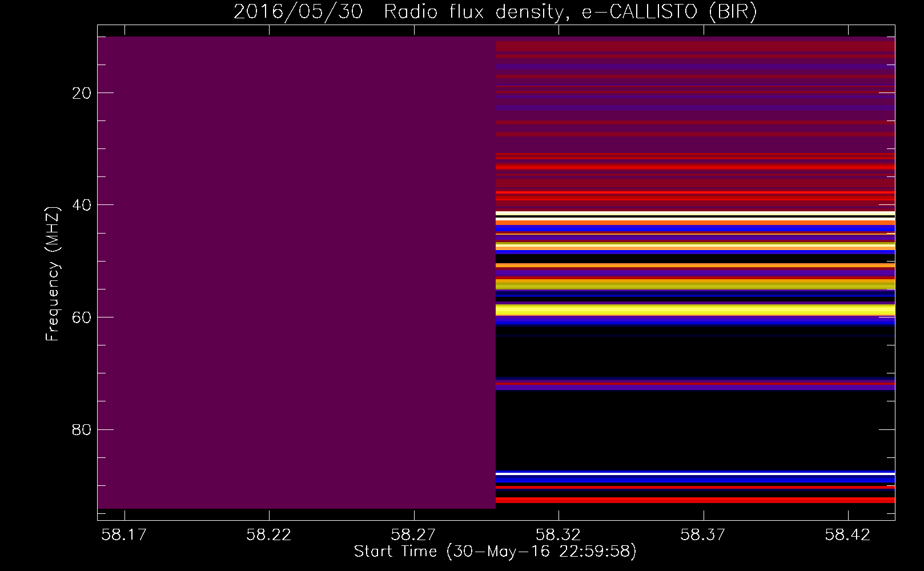Click the red band near 93 MHz
This screenshot has height=571, width=924.
click(695, 500)
